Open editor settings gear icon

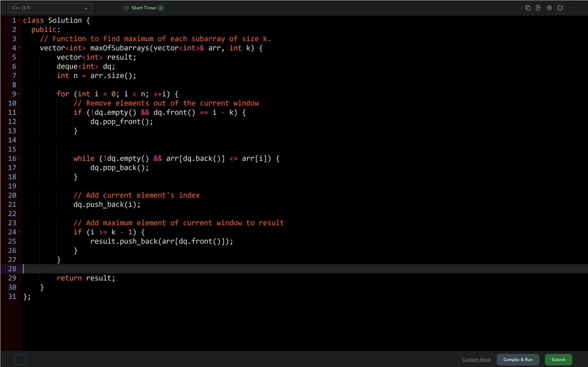coord(549,8)
